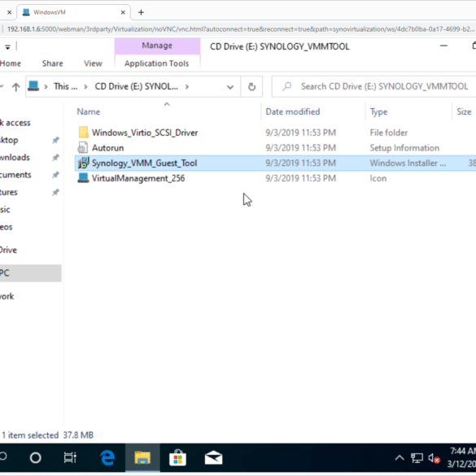Viewport: 476px width, 476px height.
Task: Sort files by Type column
Action: click(378, 111)
